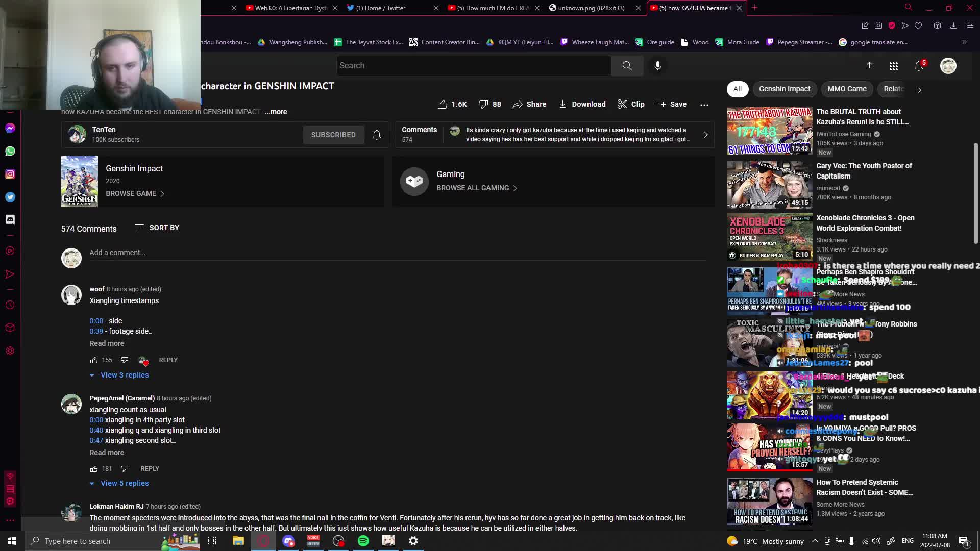Open Messenger in the Opera sidebar

click(10, 128)
